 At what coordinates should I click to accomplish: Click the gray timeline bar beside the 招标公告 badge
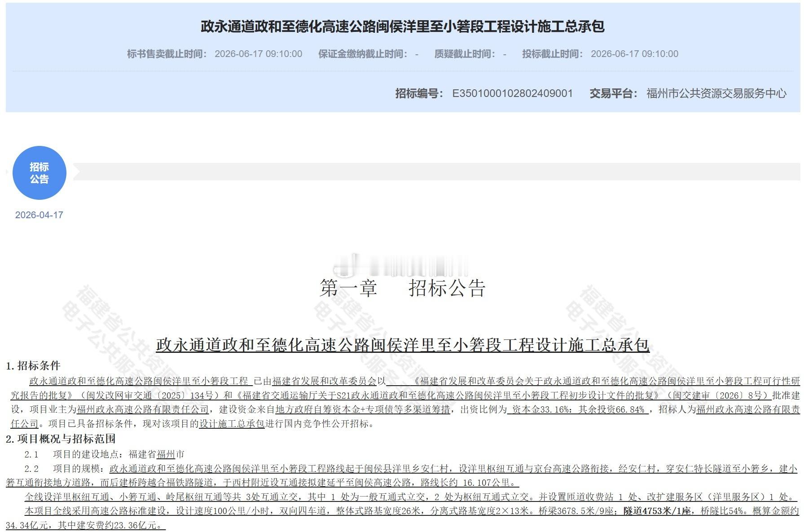436,172
